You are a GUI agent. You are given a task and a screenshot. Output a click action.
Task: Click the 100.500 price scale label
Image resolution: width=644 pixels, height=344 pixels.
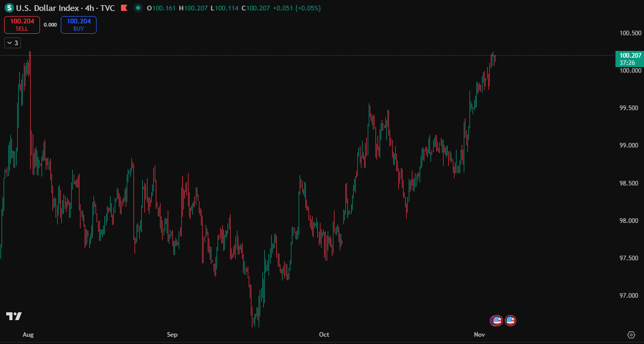tap(630, 33)
